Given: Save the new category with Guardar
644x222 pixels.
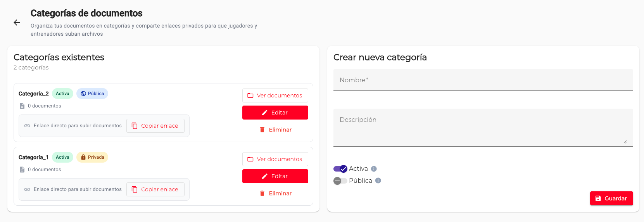Looking at the screenshot, I should (x=611, y=198).
